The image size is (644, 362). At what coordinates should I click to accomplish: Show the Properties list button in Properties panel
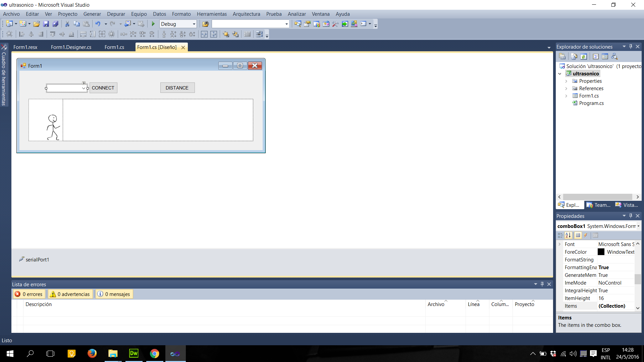(x=578, y=235)
